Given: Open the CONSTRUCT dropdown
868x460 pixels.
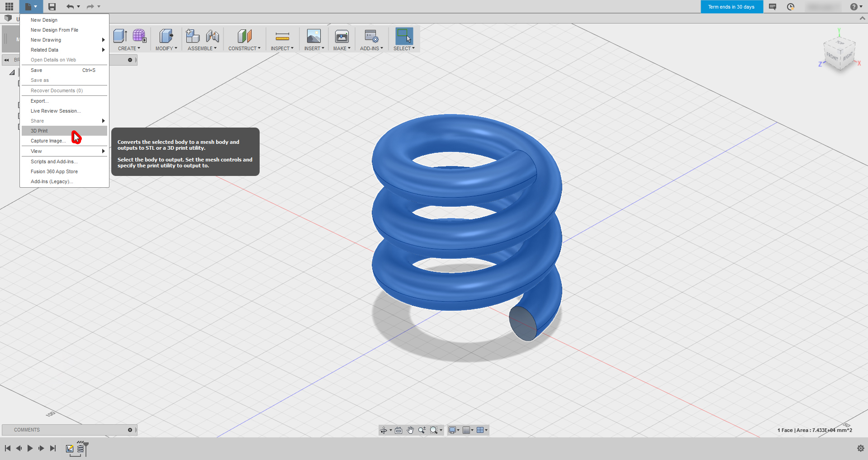Looking at the screenshot, I should pyautogui.click(x=244, y=48).
